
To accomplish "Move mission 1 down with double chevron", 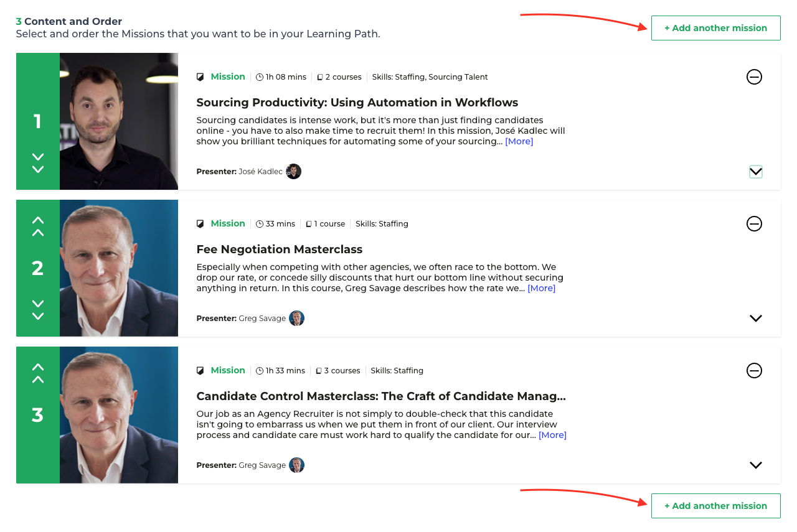I will (x=38, y=163).
